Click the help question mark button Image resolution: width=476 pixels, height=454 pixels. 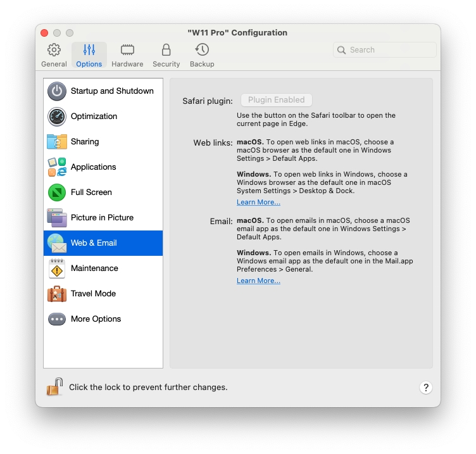coord(426,388)
